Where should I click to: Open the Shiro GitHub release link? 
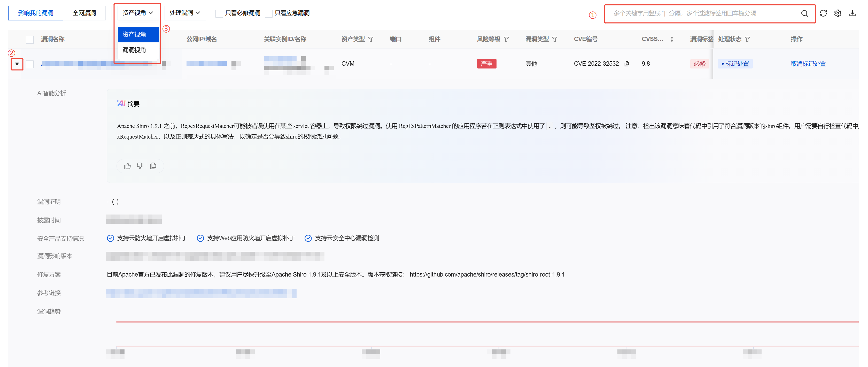point(487,274)
